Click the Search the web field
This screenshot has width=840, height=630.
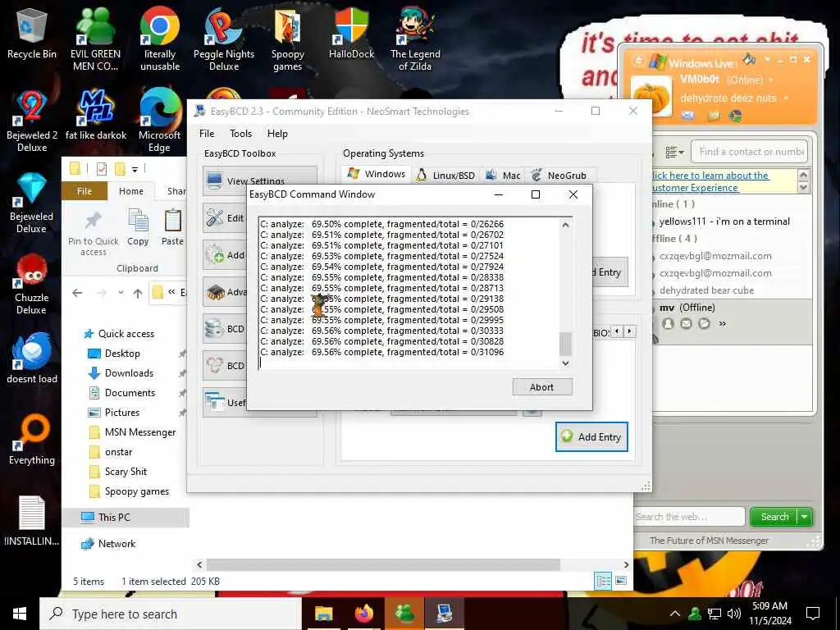tap(689, 517)
